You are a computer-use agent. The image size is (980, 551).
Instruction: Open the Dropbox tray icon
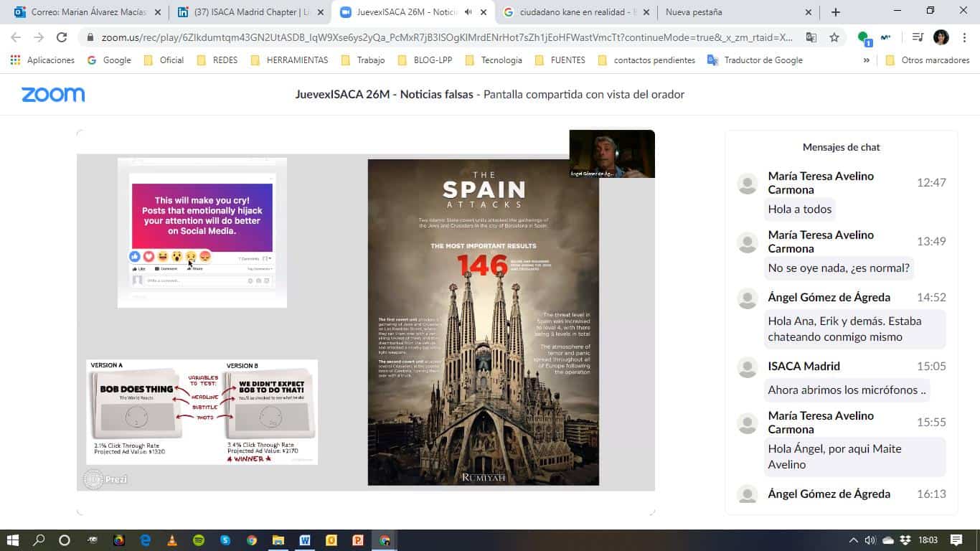click(905, 540)
